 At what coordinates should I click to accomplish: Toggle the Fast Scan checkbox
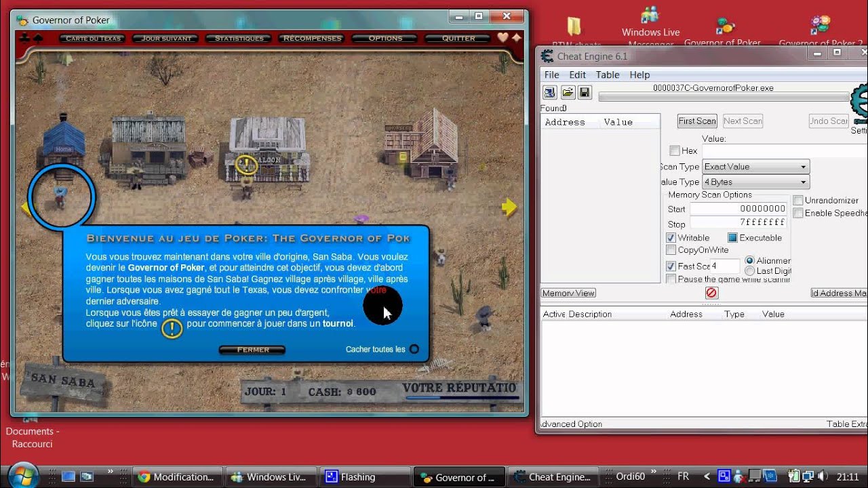pos(671,266)
